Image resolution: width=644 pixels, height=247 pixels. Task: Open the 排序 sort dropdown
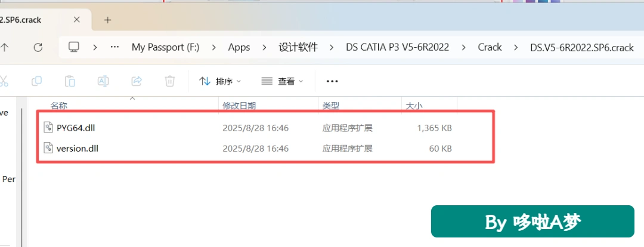(x=220, y=81)
